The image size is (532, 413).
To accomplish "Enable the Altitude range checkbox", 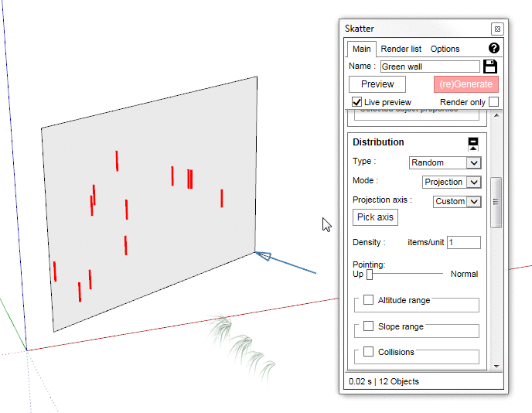I will pyautogui.click(x=369, y=300).
